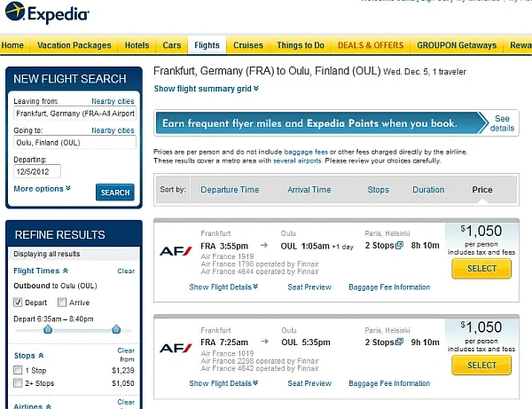Enable the 2+ Stops filter
The image size is (532, 409).
18,383
